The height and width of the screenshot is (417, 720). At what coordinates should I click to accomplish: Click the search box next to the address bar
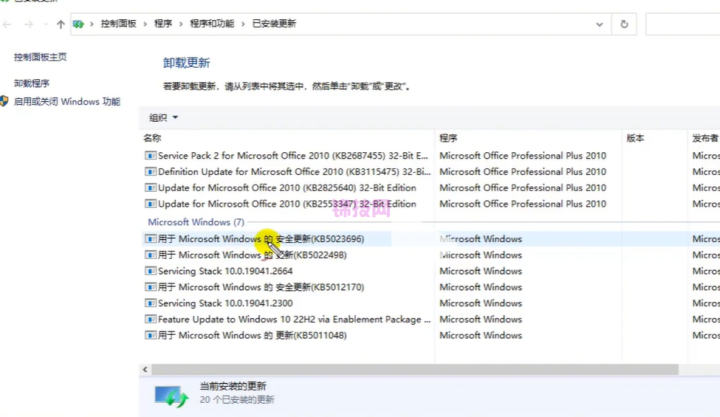tap(683, 24)
